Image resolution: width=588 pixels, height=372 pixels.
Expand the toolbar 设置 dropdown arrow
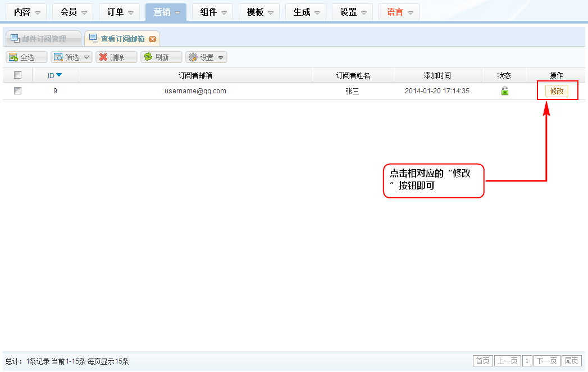tap(220, 57)
